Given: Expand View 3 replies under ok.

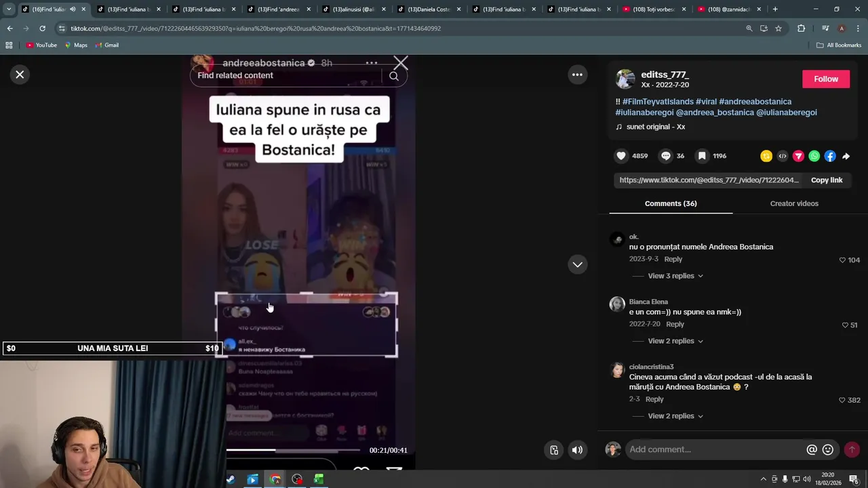Looking at the screenshot, I should pyautogui.click(x=675, y=276).
